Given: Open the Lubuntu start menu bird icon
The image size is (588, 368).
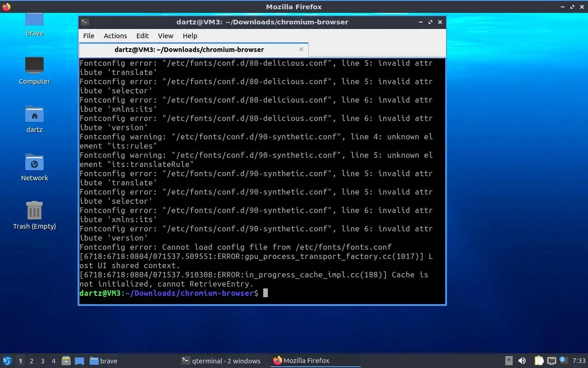Looking at the screenshot, I should tap(7, 361).
